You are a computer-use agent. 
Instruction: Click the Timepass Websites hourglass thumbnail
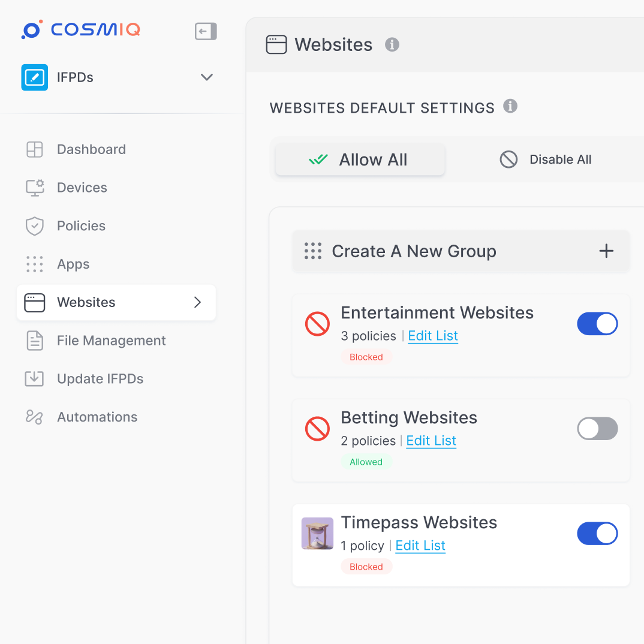[x=317, y=534]
